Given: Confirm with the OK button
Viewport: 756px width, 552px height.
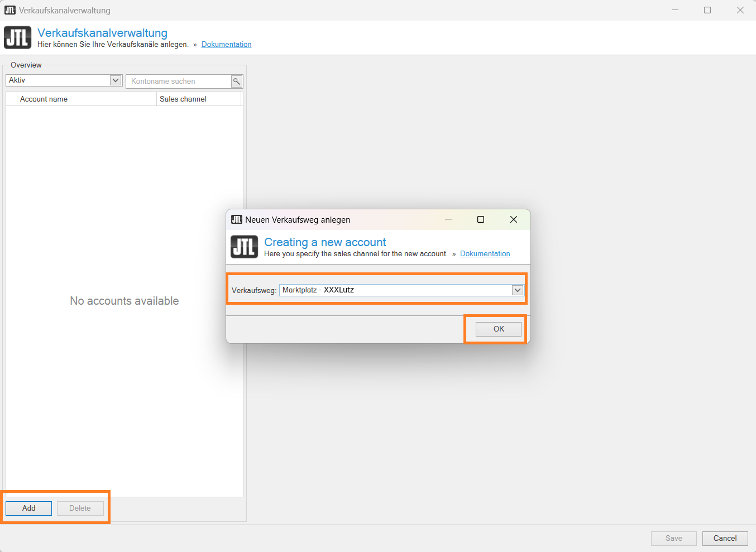Looking at the screenshot, I should point(499,329).
